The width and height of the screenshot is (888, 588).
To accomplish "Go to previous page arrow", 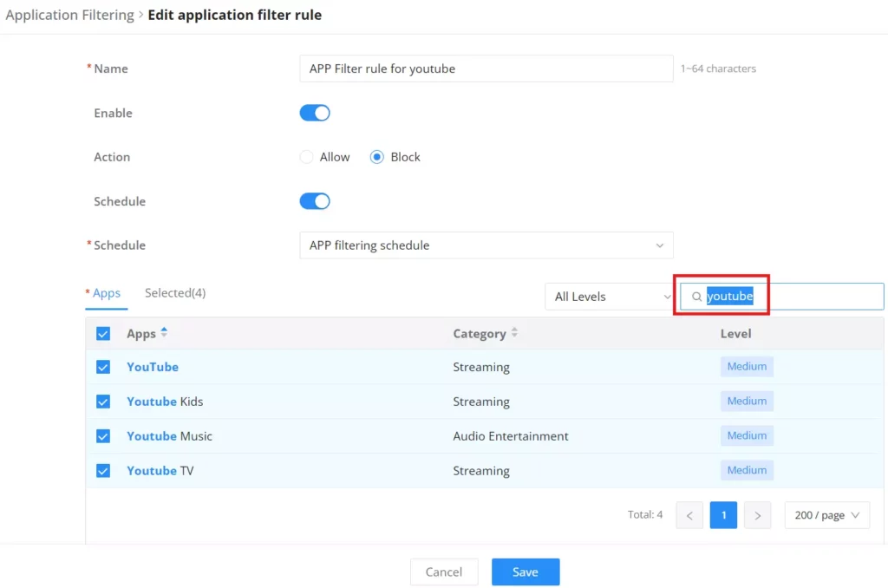I will tap(689, 515).
